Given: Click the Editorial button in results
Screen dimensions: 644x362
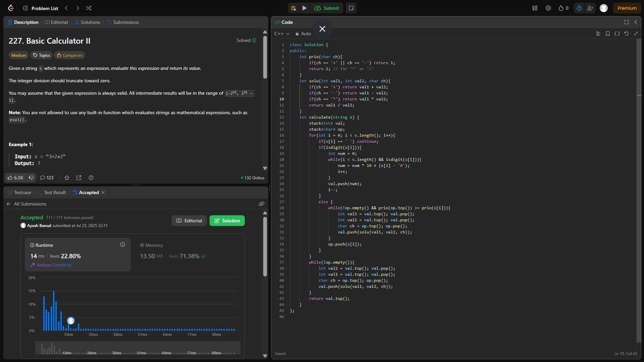Looking at the screenshot, I should click(x=189, y=221).
